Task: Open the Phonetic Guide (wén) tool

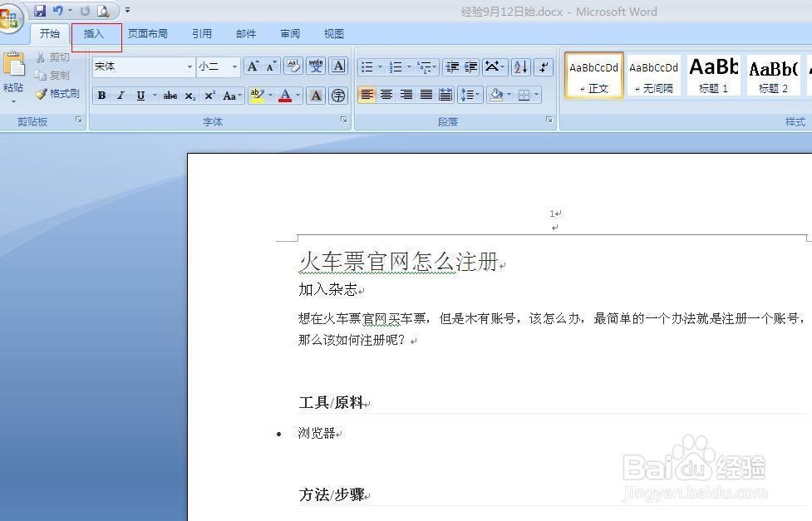Action: pos(316,66)
